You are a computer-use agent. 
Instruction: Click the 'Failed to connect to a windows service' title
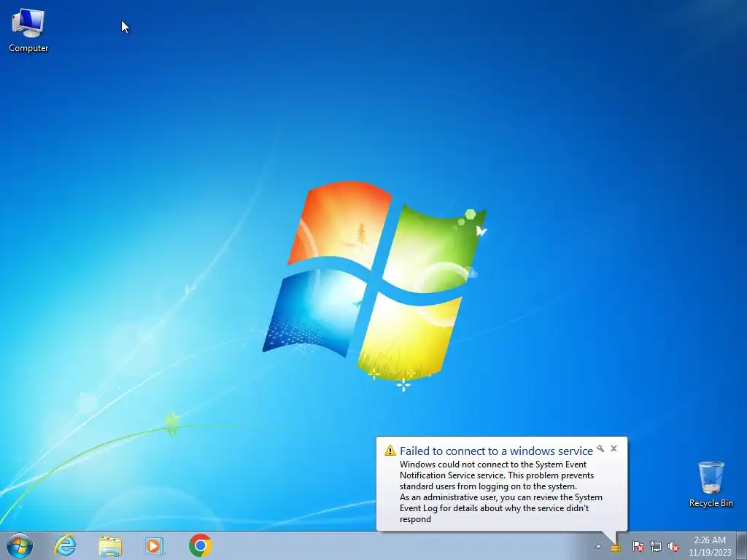pos(496,451)
